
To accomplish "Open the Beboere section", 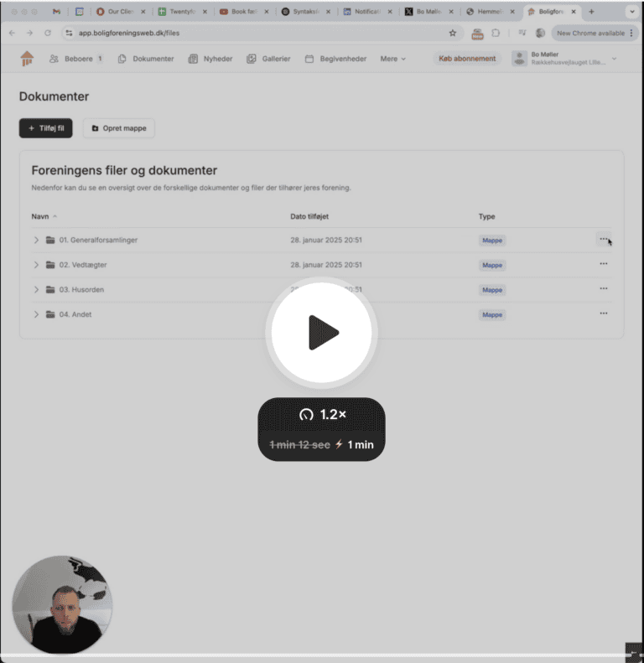I will click(76, 59).
